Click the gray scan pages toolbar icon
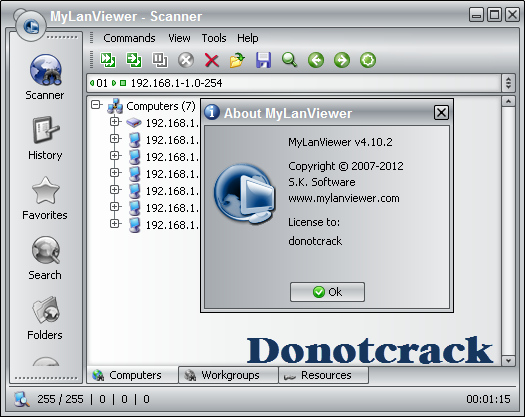This screenshot has width=525, height=417. [x=160, y=60]
